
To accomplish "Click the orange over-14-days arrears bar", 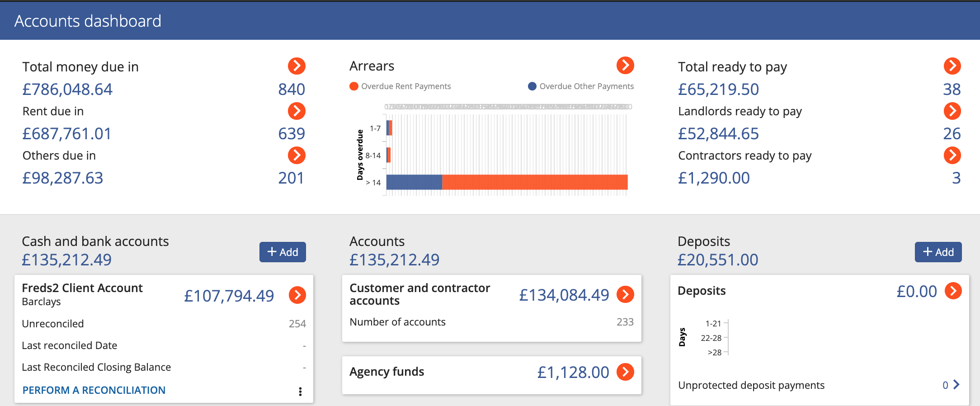I will pos(534,182).
